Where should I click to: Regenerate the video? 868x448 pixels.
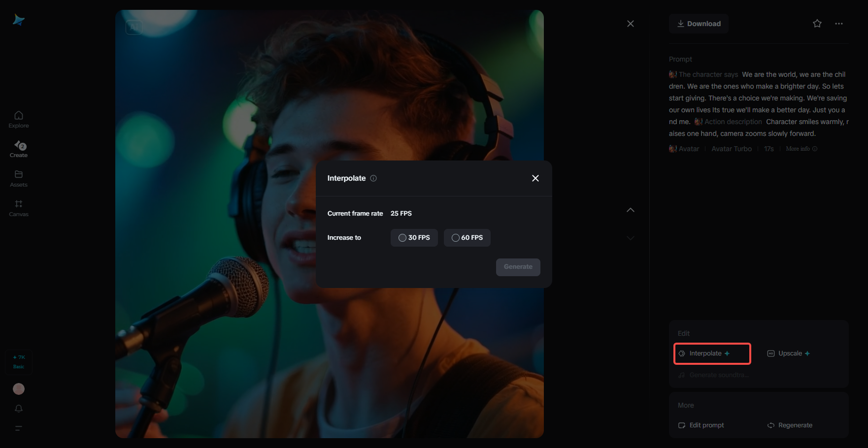(x=790, y=425)
